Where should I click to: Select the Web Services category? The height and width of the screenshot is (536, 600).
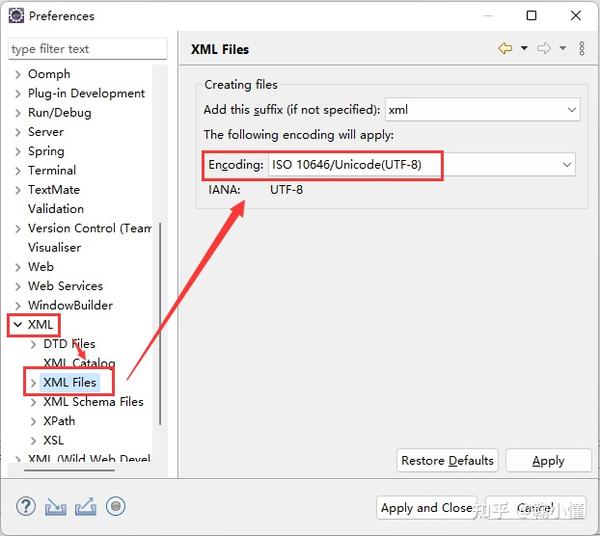tap(65, 286)
